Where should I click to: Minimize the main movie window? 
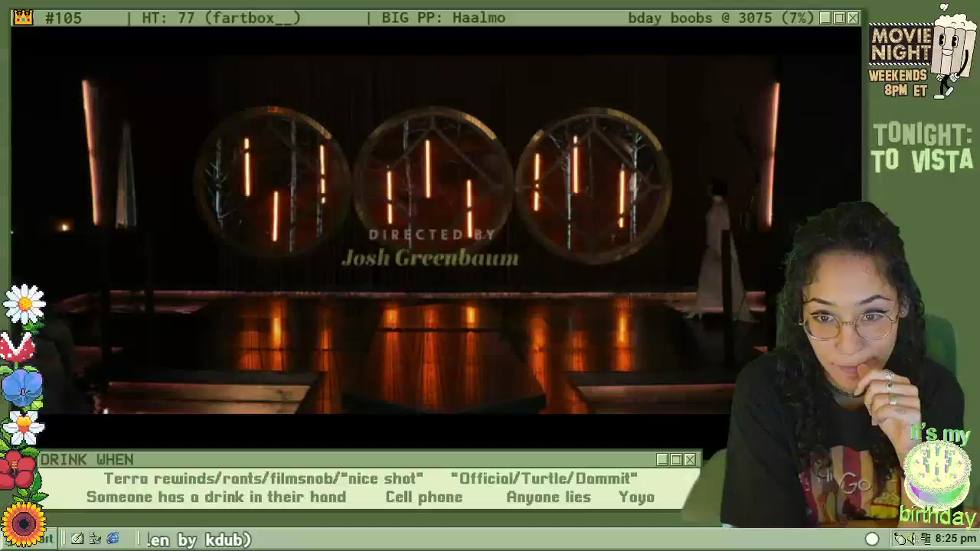825,18
